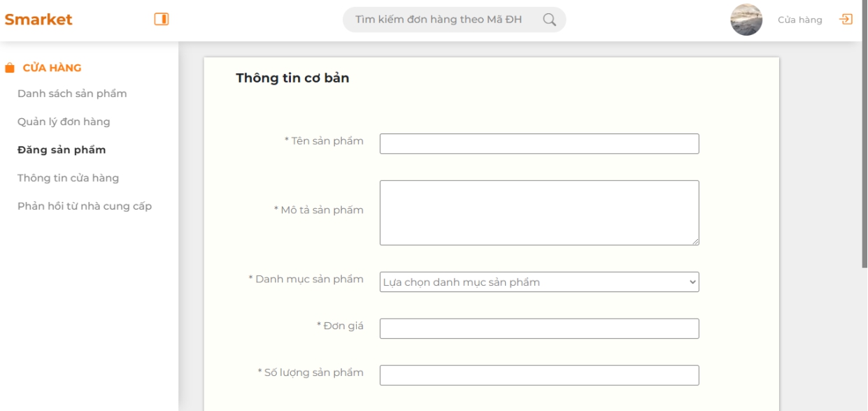Open Thông tin cửa hàng
868x411 pixels.
[x=68, y=178]
